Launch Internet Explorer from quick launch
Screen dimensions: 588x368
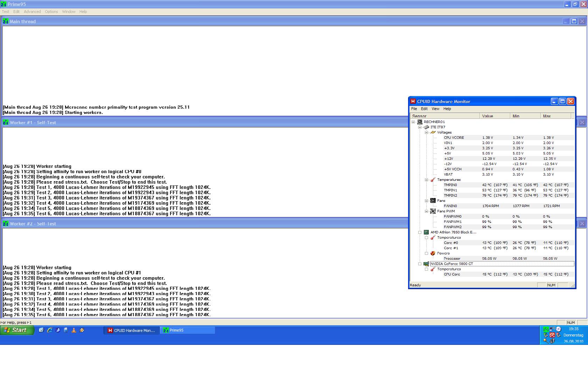(x=49, y=330)
